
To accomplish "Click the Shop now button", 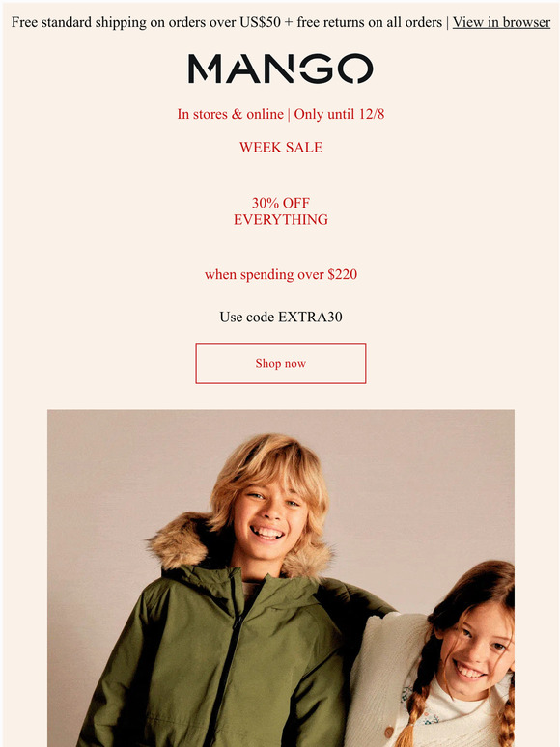I will click(281, 363).
